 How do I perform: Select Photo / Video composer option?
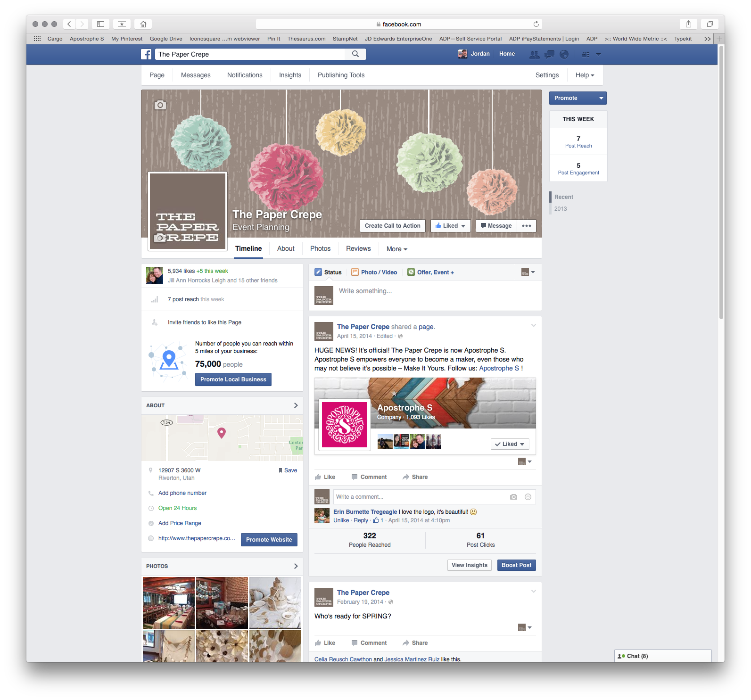click(x=375, y=272)
